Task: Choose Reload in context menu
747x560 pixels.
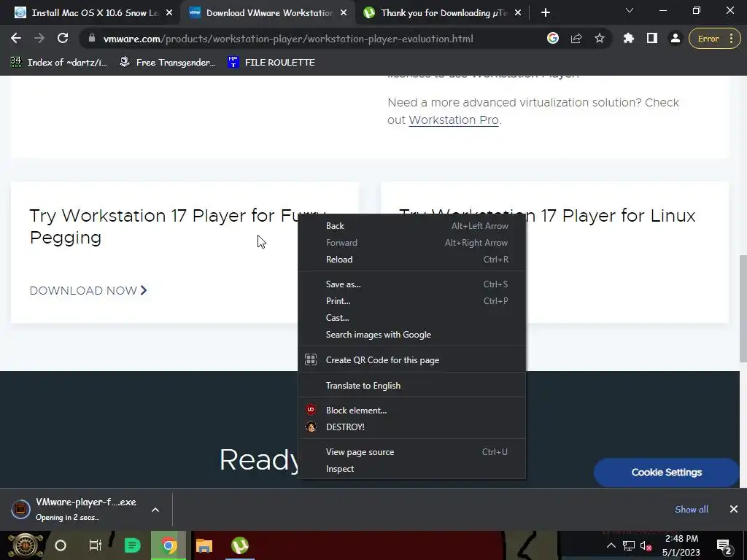Action: 412,260
